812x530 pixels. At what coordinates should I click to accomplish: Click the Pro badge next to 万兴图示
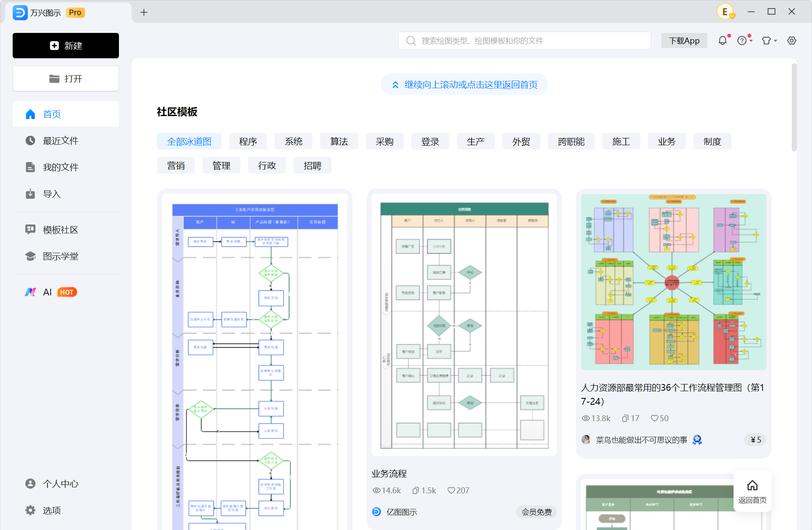tap(75, 13)
